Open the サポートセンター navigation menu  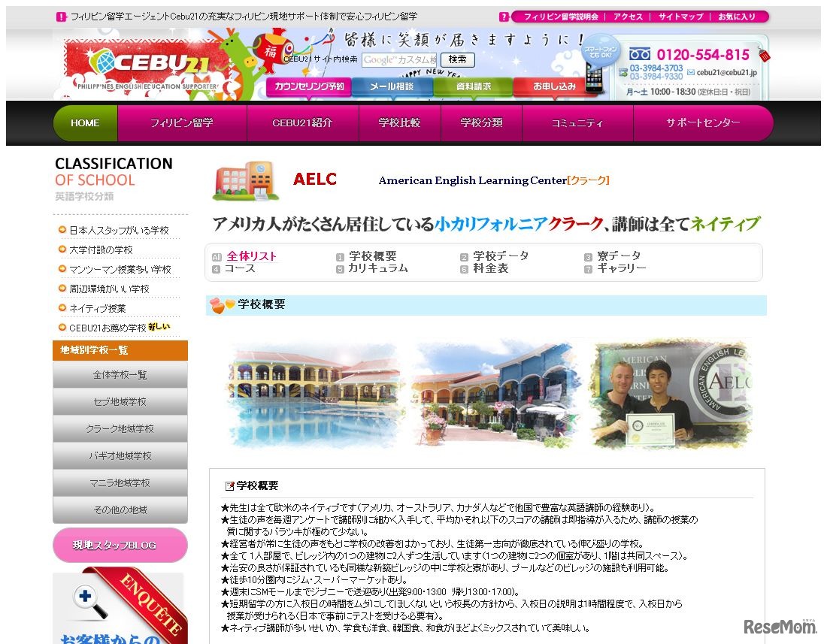(x=703, y=122)
